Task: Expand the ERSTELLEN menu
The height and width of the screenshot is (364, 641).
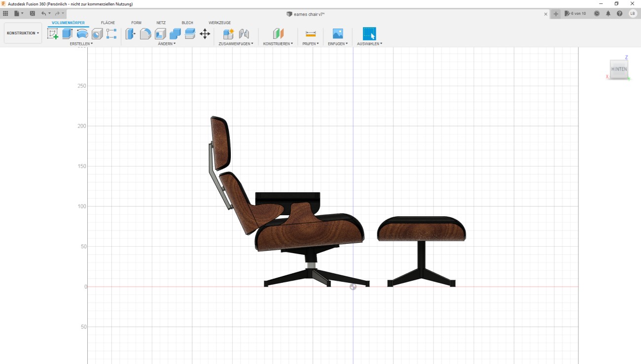Action: click(x=81, y=43)
